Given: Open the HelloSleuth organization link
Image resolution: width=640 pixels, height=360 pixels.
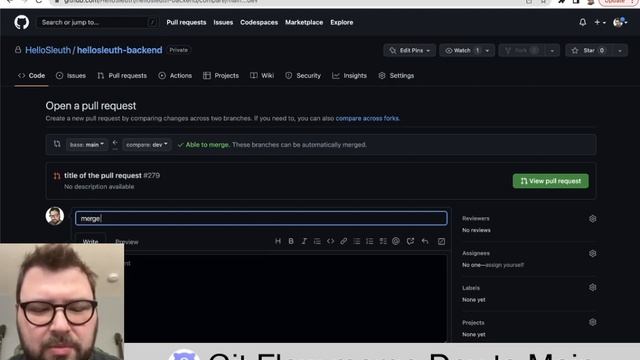Looking at the screenshot, I should coord(48,50).
